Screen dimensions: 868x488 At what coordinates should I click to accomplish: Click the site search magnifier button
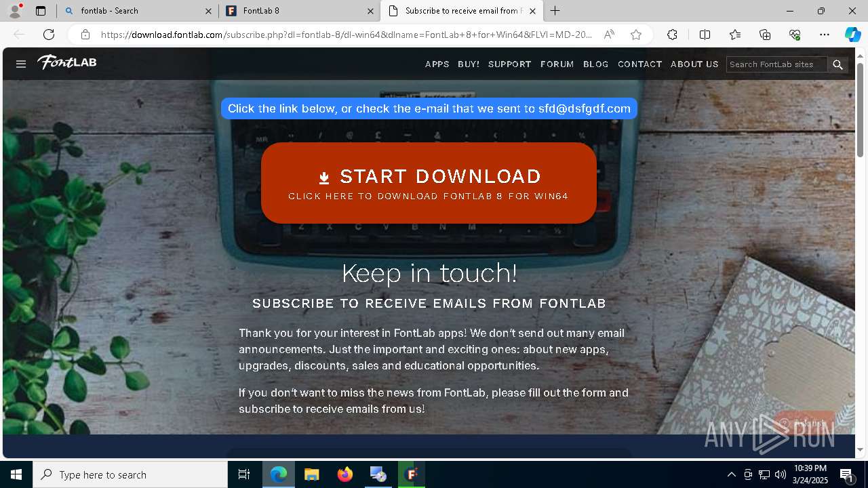point(838,64)
